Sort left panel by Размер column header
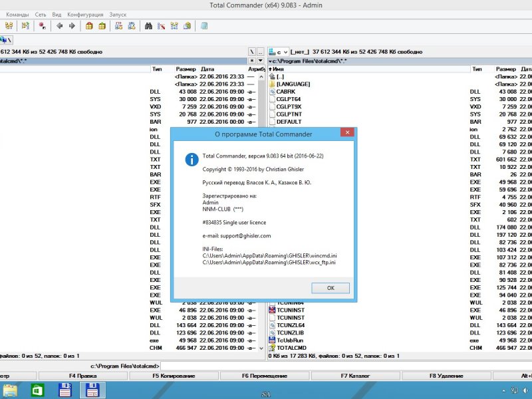Screen dimensions: 532x399 186,69
